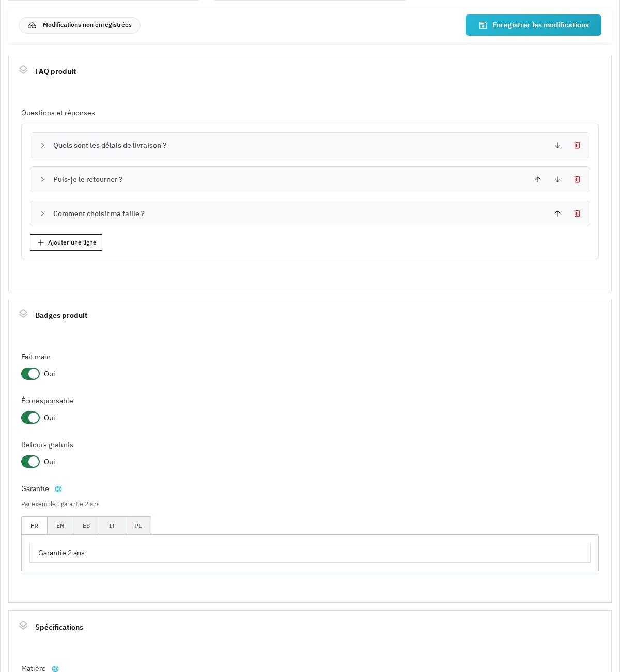Expand 'Comment choisir ma taille ?' question
The image size is (620, 672).
click(43, 213)
